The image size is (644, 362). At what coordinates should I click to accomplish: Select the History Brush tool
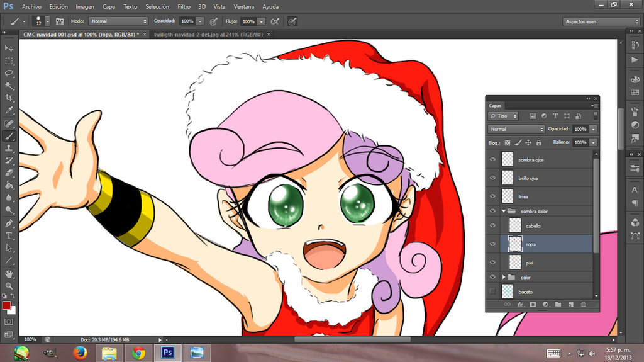coord(9,161)
